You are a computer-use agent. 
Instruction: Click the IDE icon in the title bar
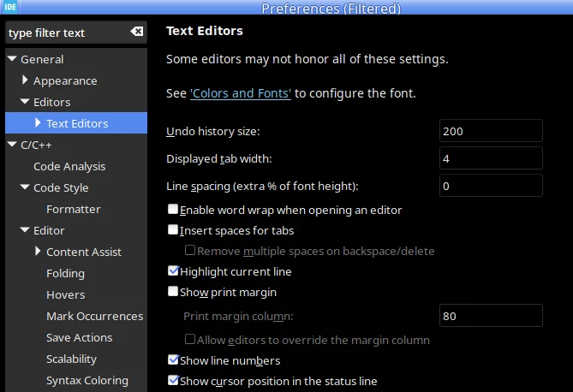[10, 7]
